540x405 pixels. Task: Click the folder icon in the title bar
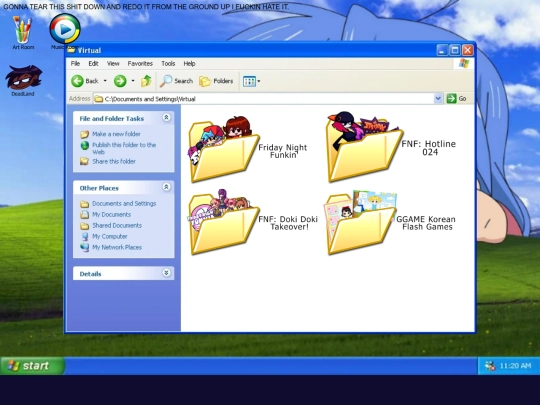tap(71, 50)
